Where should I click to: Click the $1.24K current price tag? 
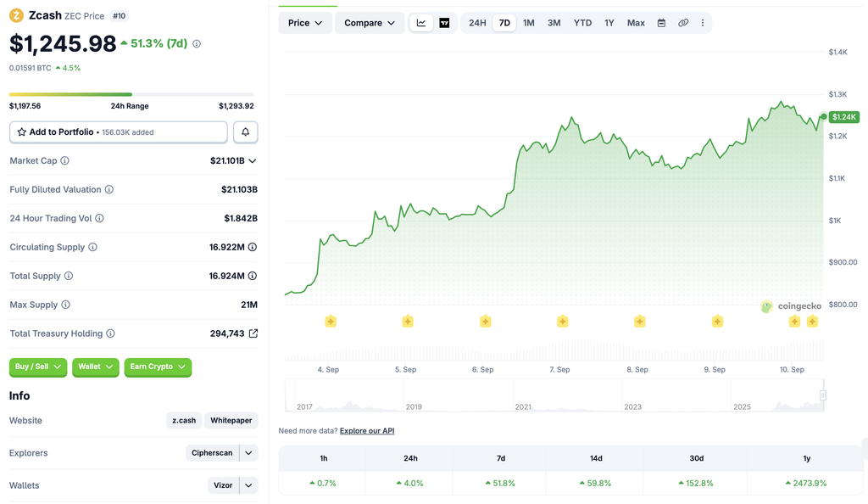(844, 117)
